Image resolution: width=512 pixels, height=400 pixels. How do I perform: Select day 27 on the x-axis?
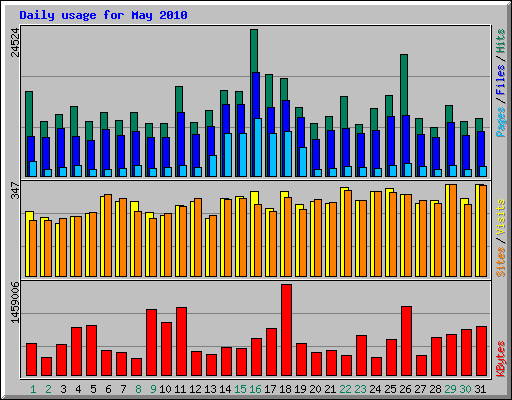420,389
